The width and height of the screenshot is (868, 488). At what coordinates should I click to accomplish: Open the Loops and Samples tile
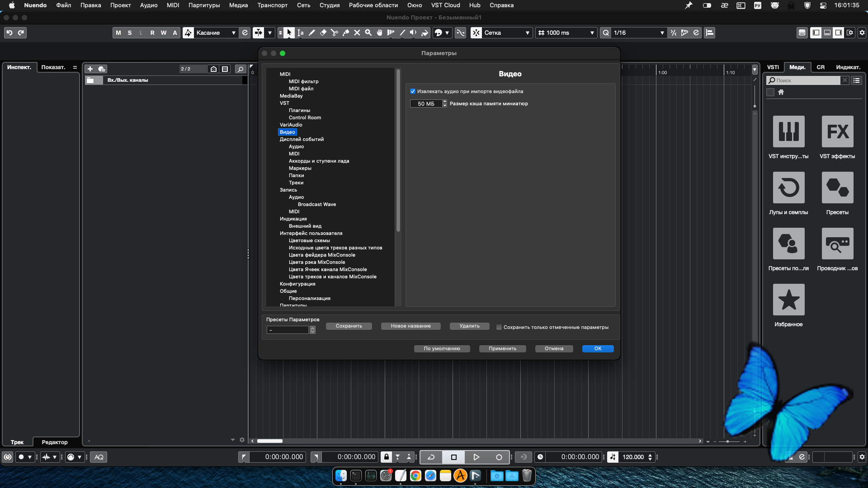[x=788, y=188]
